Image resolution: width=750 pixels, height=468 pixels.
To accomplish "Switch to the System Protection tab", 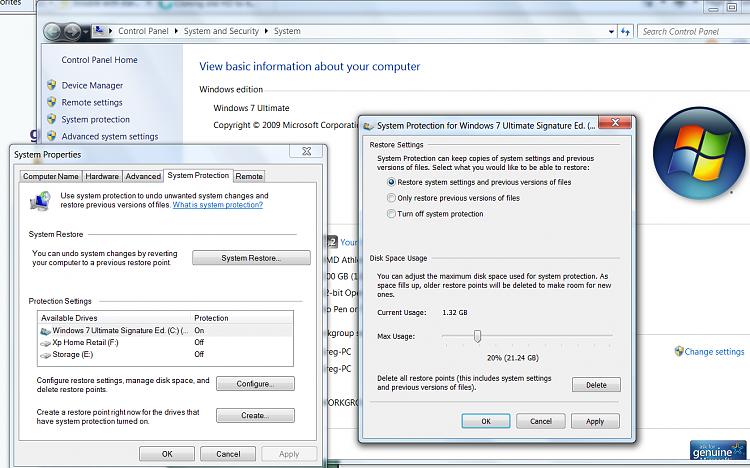I will coord(198,176).
